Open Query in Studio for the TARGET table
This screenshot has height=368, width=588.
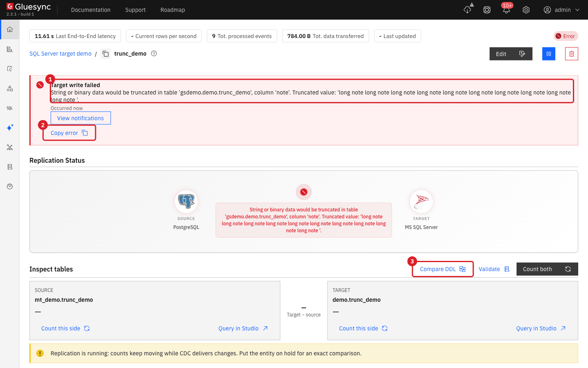[541, 328]
